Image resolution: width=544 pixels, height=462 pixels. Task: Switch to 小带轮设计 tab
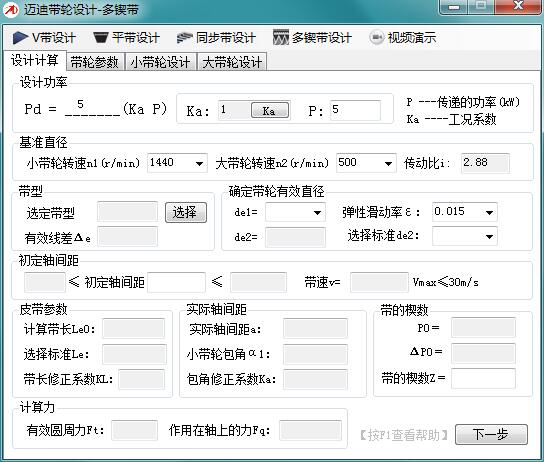coord(160,62)
